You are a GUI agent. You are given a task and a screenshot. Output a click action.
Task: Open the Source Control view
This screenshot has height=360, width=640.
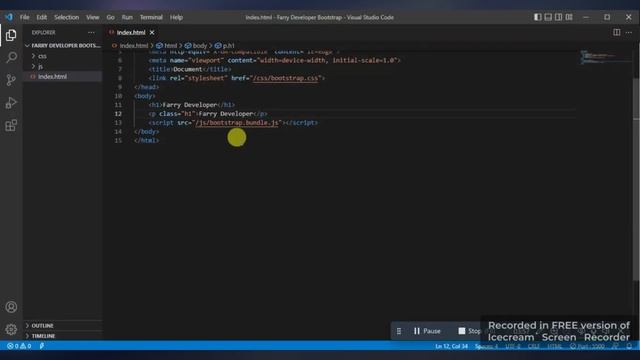click(x=11, y=80)
